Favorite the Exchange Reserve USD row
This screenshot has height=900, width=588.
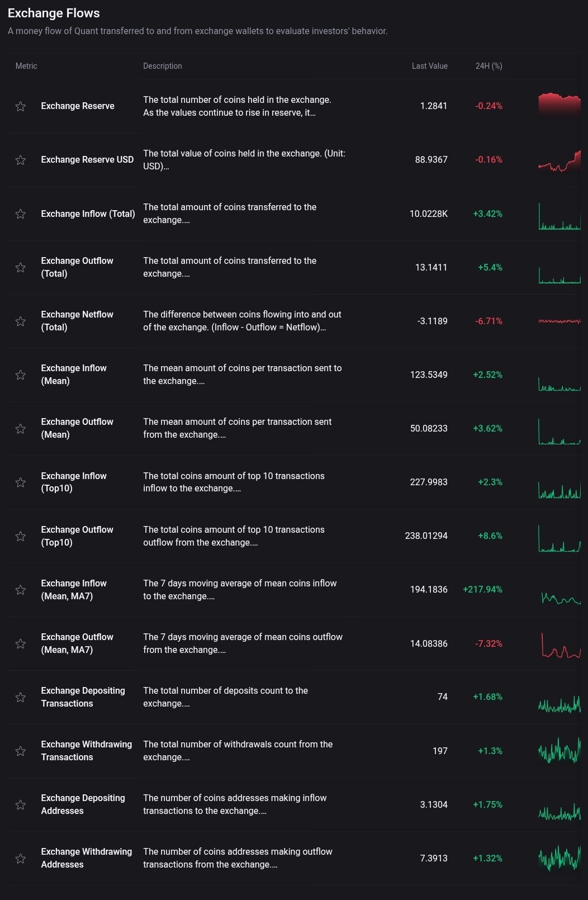point(21,160)
